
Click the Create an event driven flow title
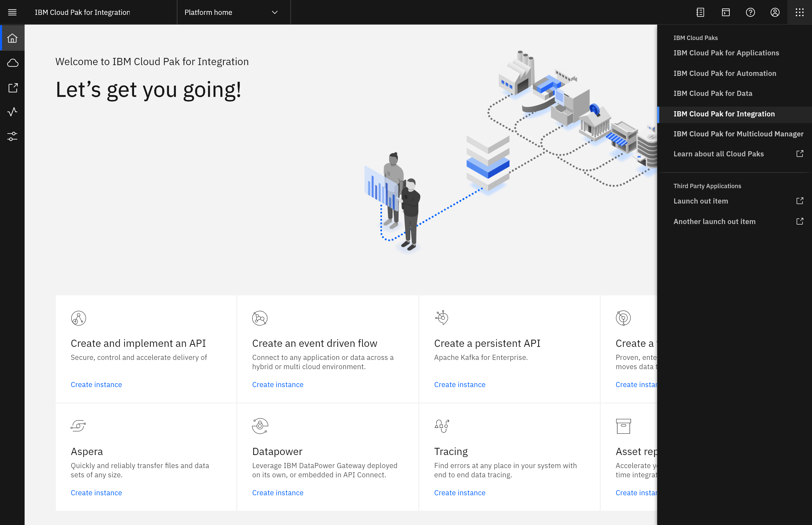click(x=315, y=343)
